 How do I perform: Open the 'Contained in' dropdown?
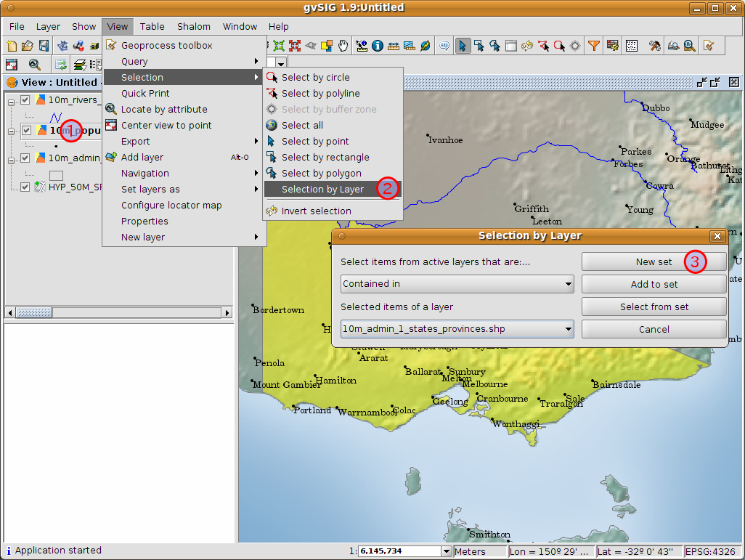pyautogui.click(x=457, y=284)
